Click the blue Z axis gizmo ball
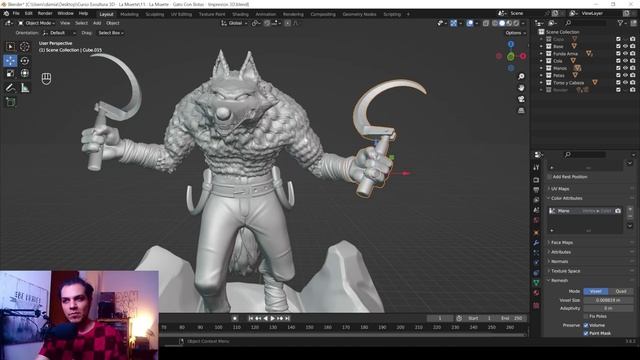Viewport: 640px width, 360px height. click(511, 44)
